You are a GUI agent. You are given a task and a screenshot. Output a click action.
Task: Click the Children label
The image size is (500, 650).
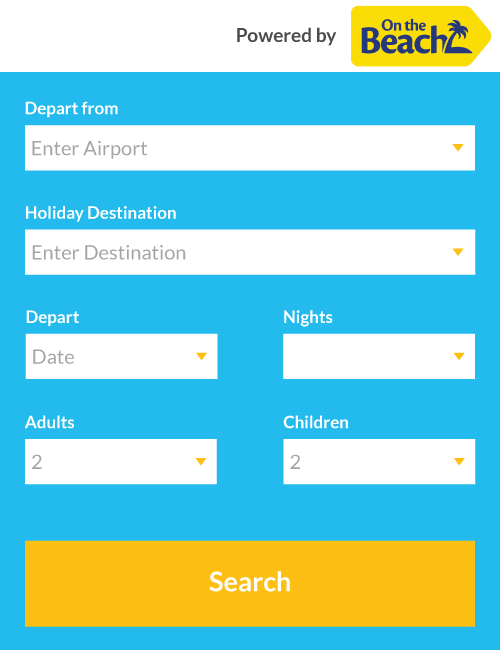316,422
